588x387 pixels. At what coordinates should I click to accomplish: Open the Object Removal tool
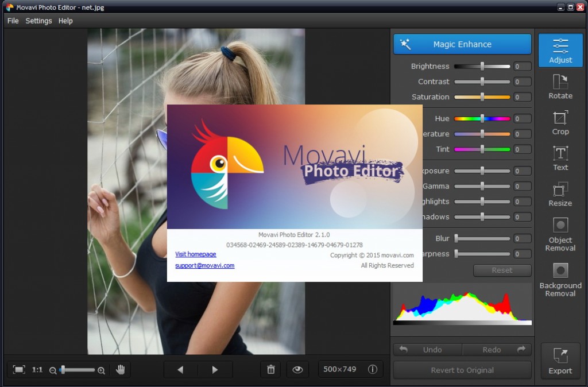point(560,234)
